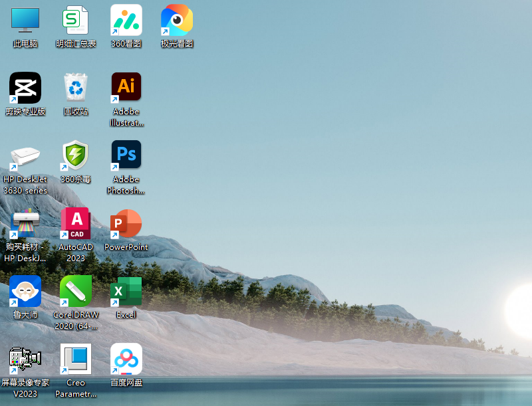Viewport: 532px width, 406px height.
Task: Select the "PowerPoint" label text
Action: pos(126,247)
